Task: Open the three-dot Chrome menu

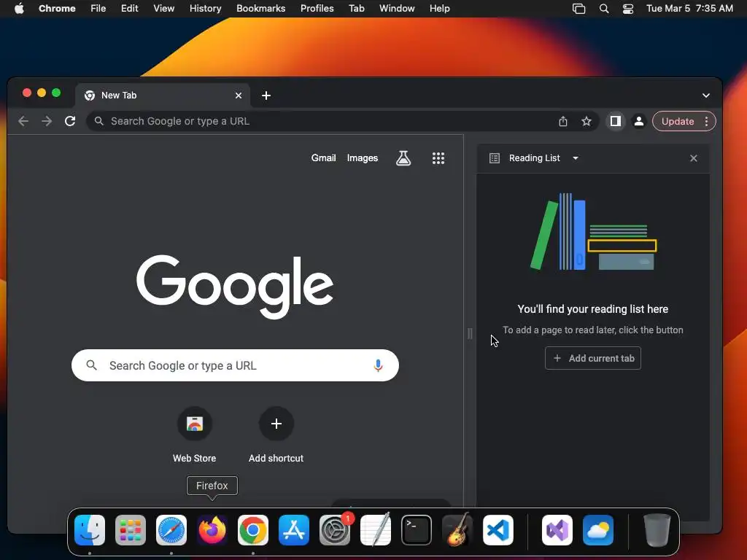Action: click(x=706, y=122)
